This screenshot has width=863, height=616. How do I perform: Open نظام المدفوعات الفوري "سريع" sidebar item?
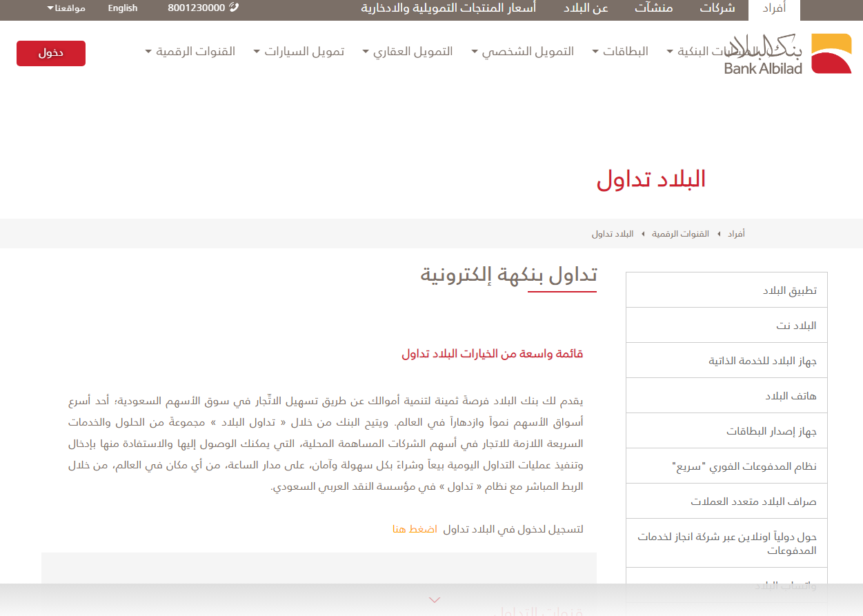726,466
